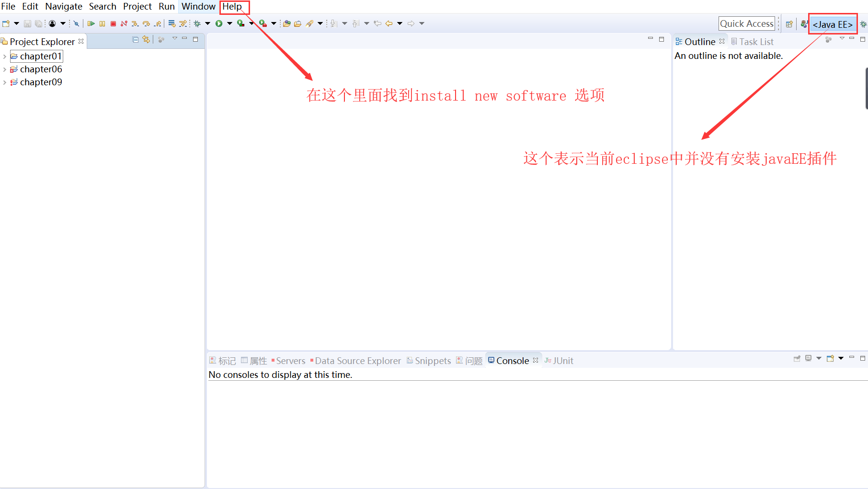868x489 pixels.
Task: Click the Next Annotation icon
Action: coord(334,23)
